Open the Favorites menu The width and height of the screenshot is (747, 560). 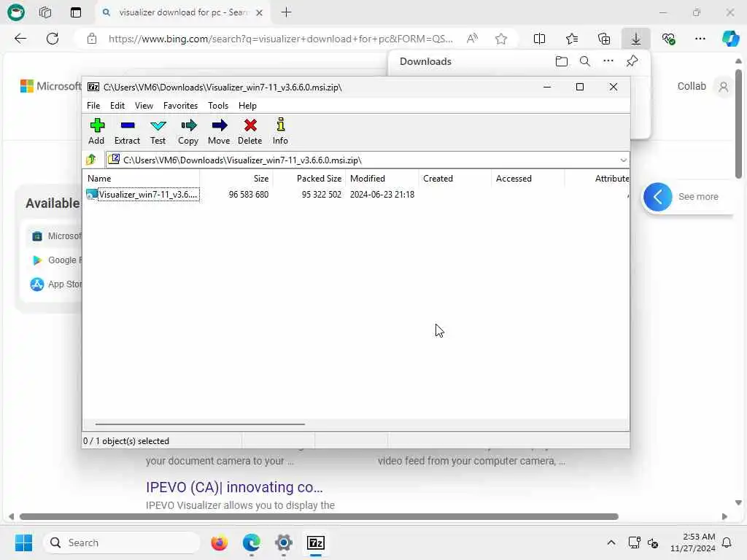pyautogui.click(x=181, y=106)
